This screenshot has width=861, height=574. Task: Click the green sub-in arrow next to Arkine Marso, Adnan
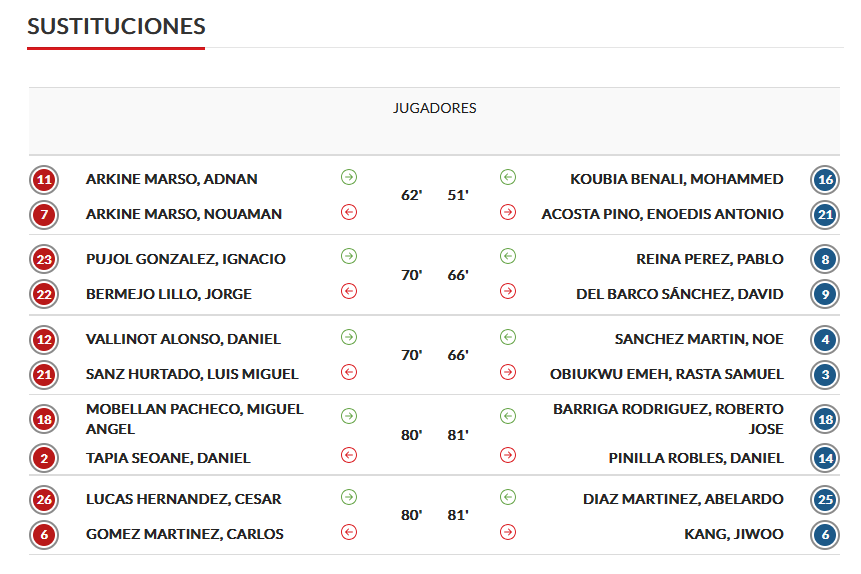click(349, 177)
